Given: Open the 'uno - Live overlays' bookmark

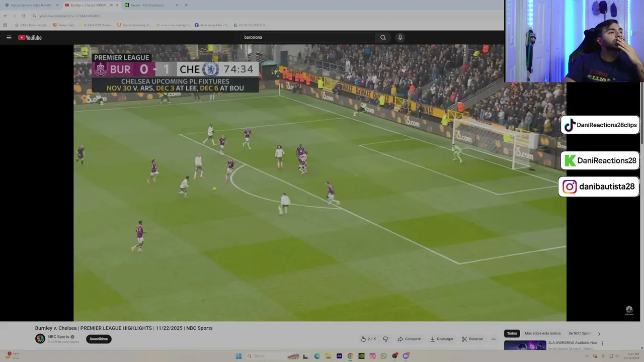Looking at the screenshot, I should tap(173, 25).
